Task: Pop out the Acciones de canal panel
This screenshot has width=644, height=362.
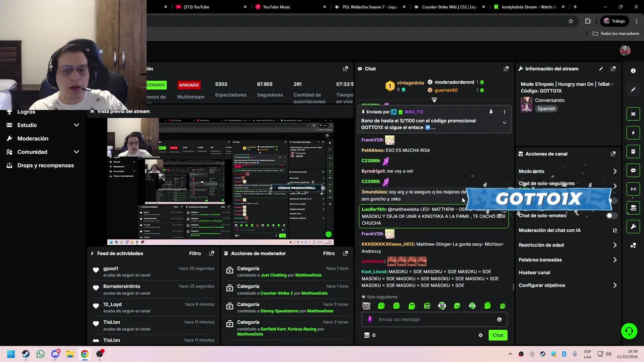Action: [x=613, y=154]
